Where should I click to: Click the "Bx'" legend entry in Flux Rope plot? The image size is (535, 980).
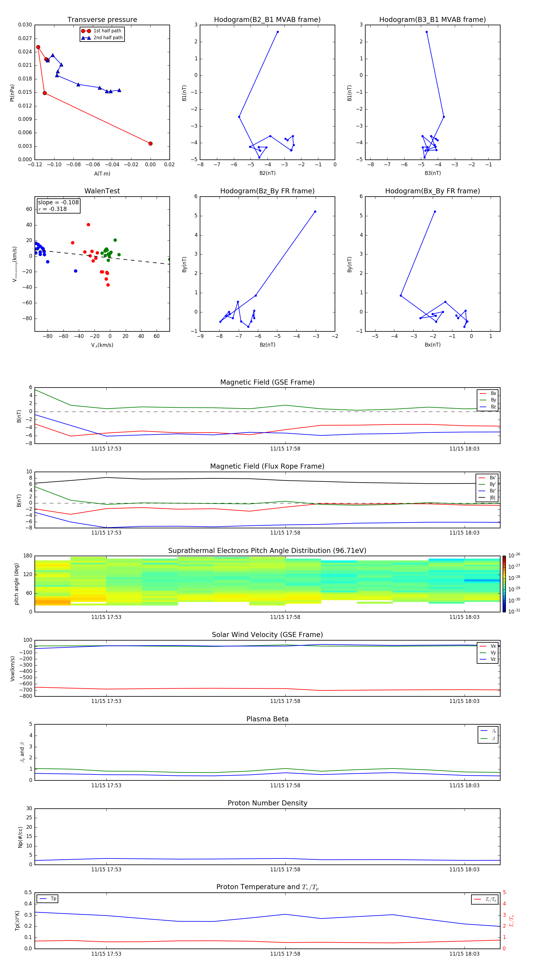487,478
